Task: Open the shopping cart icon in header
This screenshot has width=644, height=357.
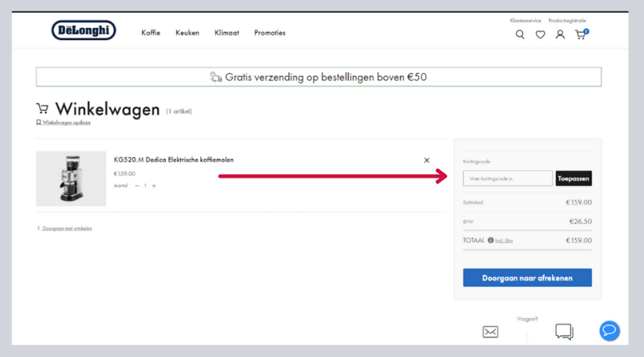Action: [x=580, y=34]
